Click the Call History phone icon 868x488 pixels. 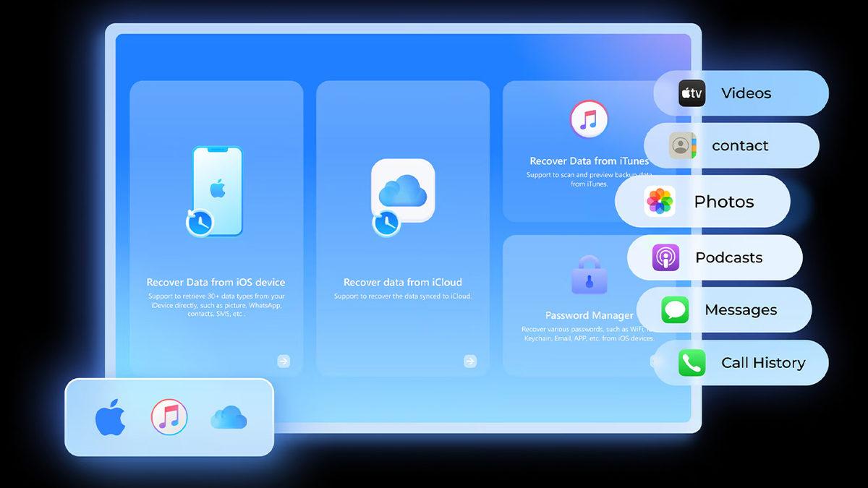pos(692,363)
